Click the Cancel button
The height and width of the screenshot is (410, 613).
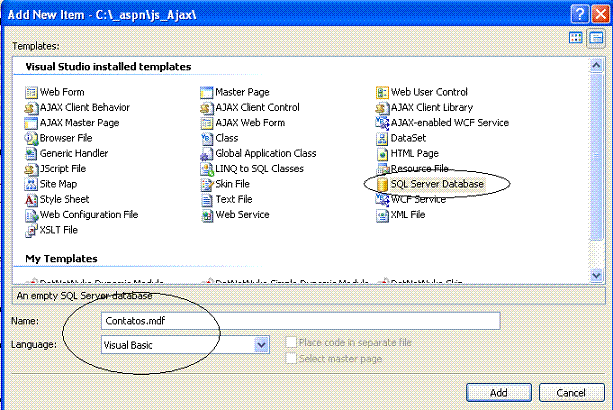569,392
